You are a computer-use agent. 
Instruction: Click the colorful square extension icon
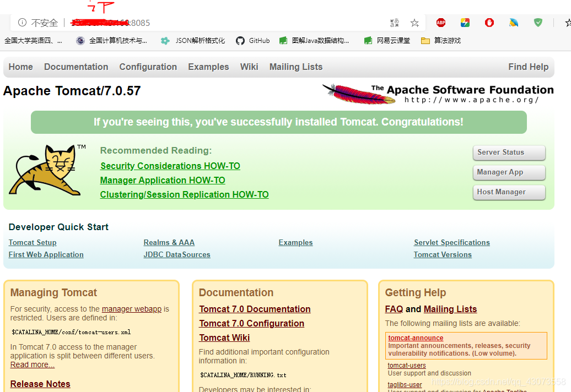pyautogui.click(x=465, y=23)
